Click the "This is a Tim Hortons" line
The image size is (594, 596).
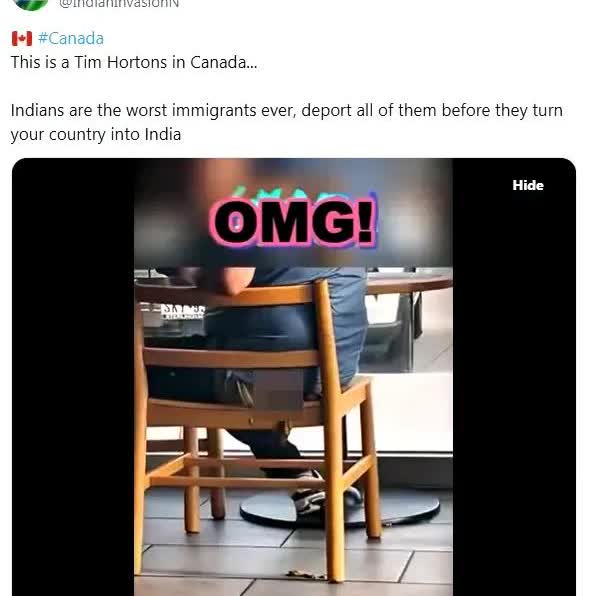tap(134, 62)
